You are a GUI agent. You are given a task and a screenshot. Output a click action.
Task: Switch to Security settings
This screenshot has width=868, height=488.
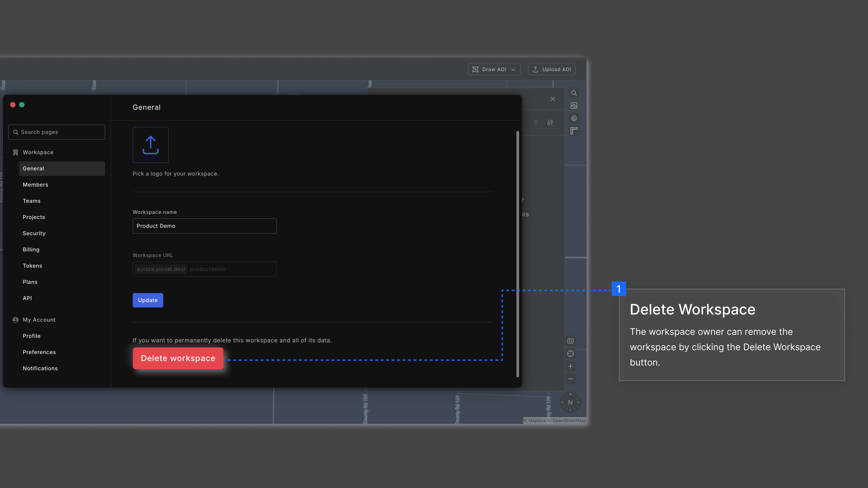click(34, 233)
